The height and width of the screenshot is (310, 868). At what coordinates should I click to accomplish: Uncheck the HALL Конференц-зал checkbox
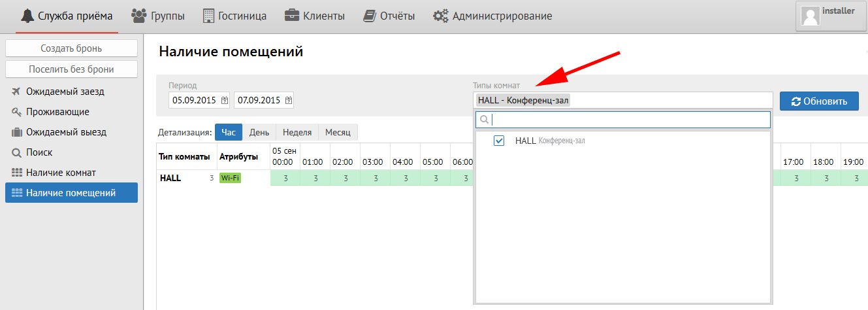coord(499,141)
